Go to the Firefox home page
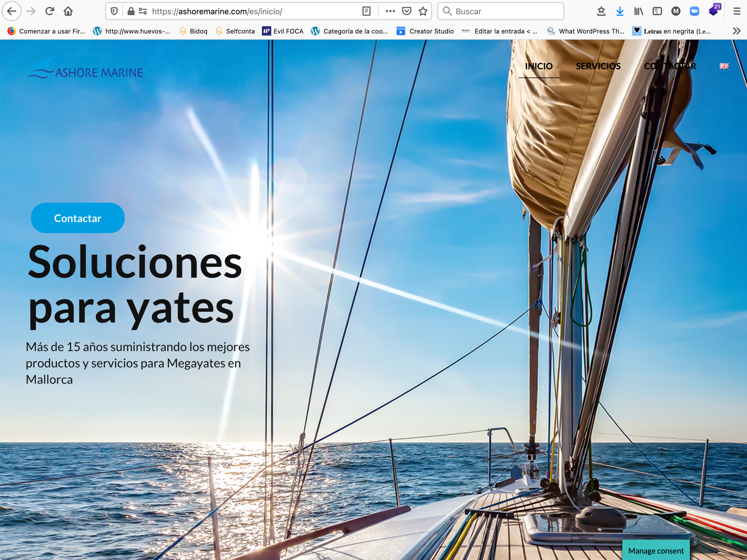The image size is (747, 560). (68, 11)
